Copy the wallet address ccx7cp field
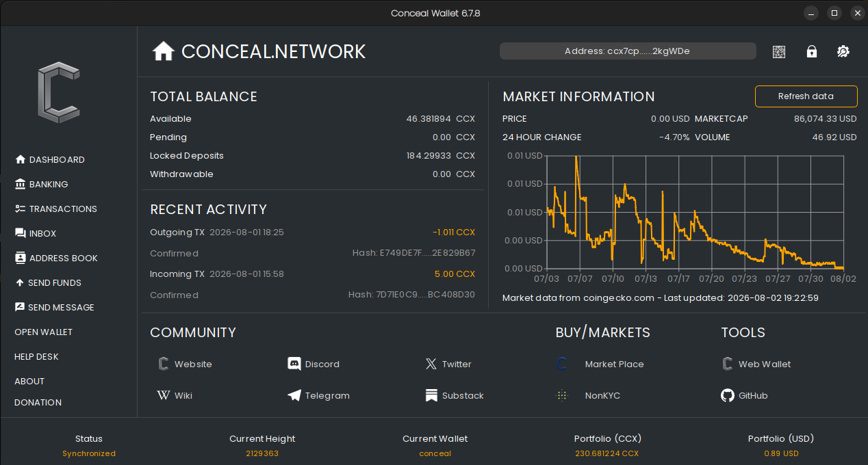Viewport: 868px width, 465px height. click(x=628, y=51)
